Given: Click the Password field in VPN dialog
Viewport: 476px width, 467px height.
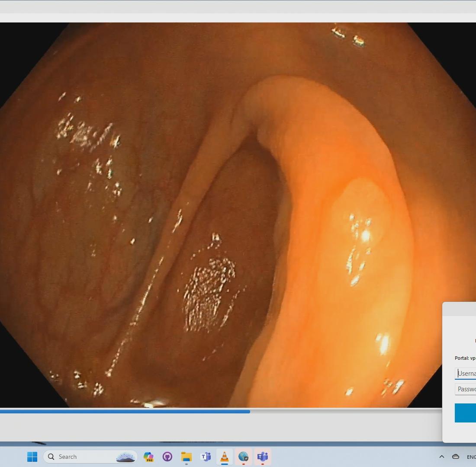Looking at the screenshot, I should pos(465,389).
